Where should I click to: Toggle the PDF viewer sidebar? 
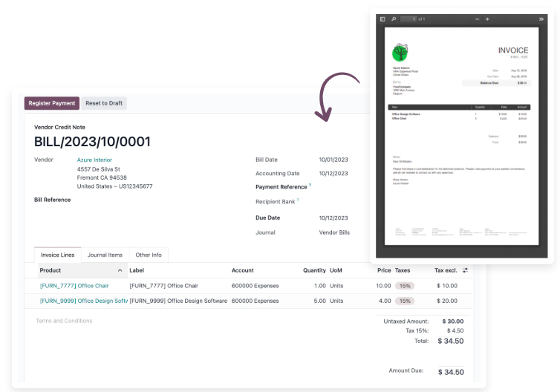[x=382, y=19]
